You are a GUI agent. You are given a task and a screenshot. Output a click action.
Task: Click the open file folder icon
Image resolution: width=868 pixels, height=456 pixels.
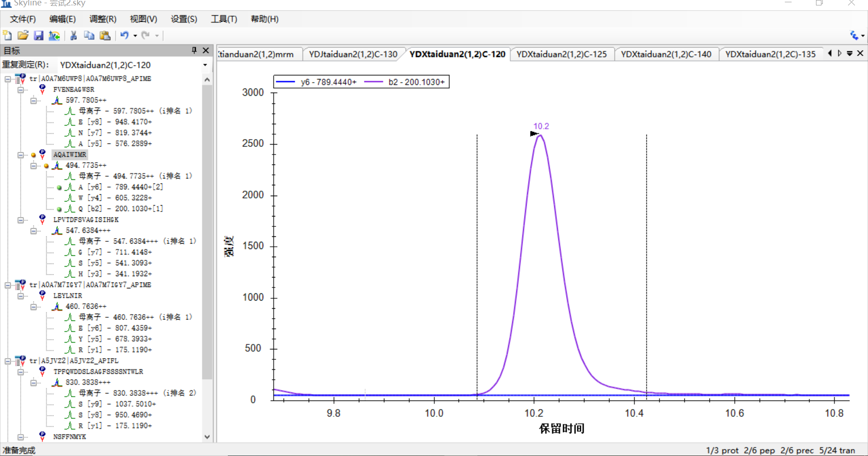point(23,35)
